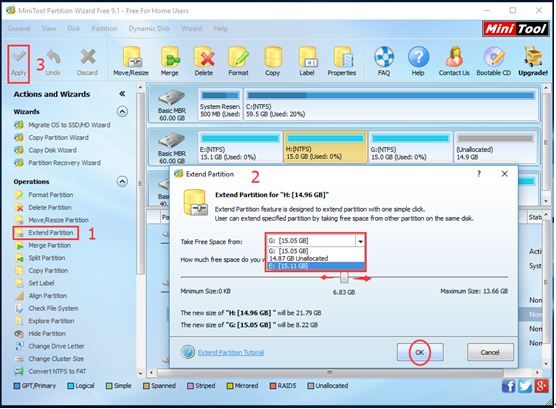Undo the last operation

tap(53, 63)
